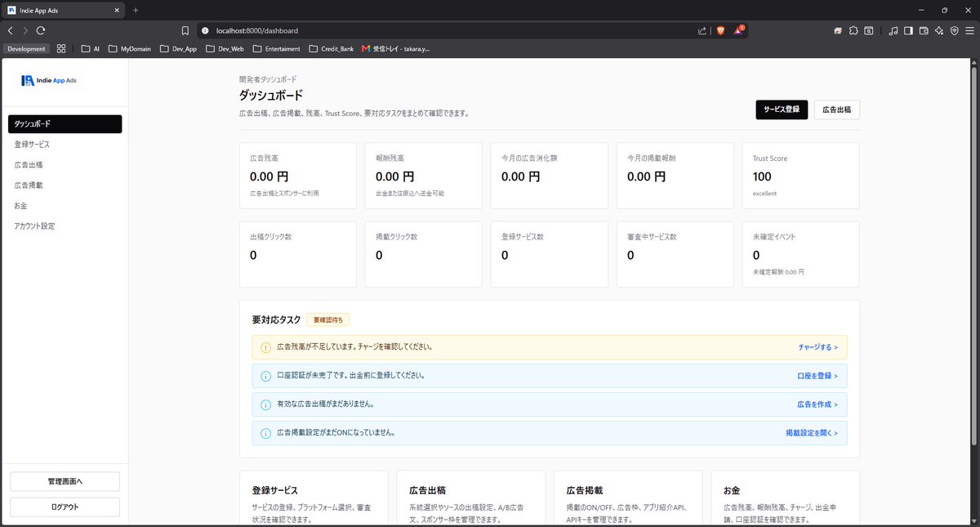Image resolution: width=980 pixels, height=527 pixels.
Task: Click the browser forward arrow
Action: pyautogui.click(x=24, y=30)
